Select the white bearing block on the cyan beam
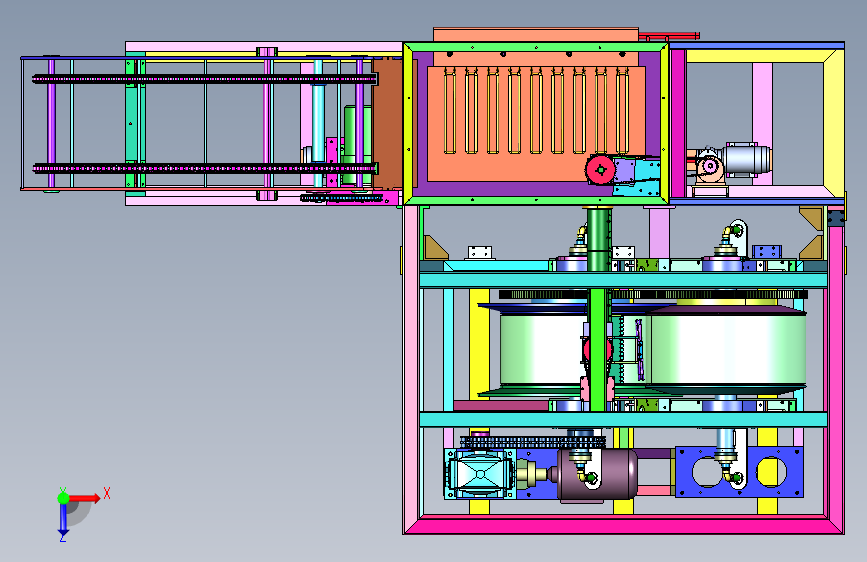This screenshot has height=562, width=867. (480, 253)
